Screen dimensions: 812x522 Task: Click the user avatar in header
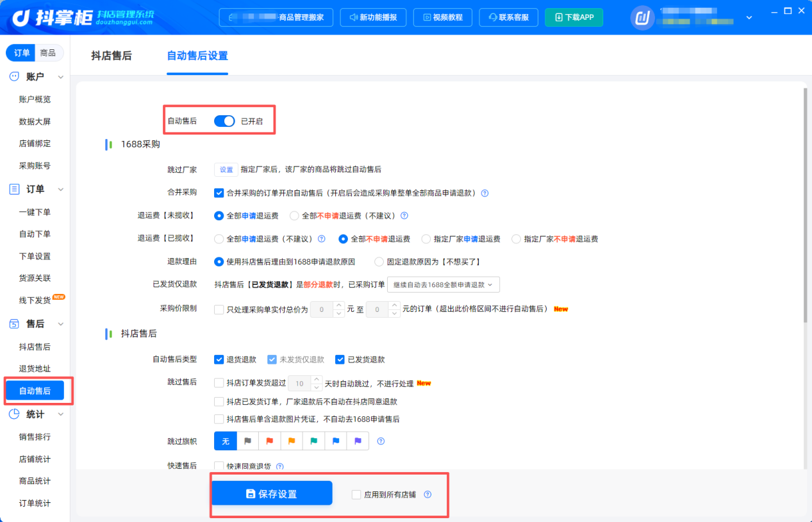642,17
